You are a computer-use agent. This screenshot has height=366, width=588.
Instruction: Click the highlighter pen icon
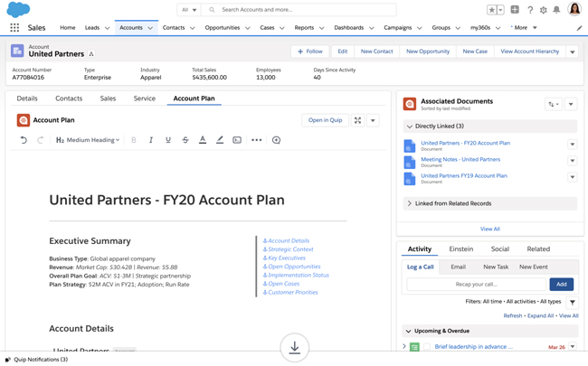220,140
